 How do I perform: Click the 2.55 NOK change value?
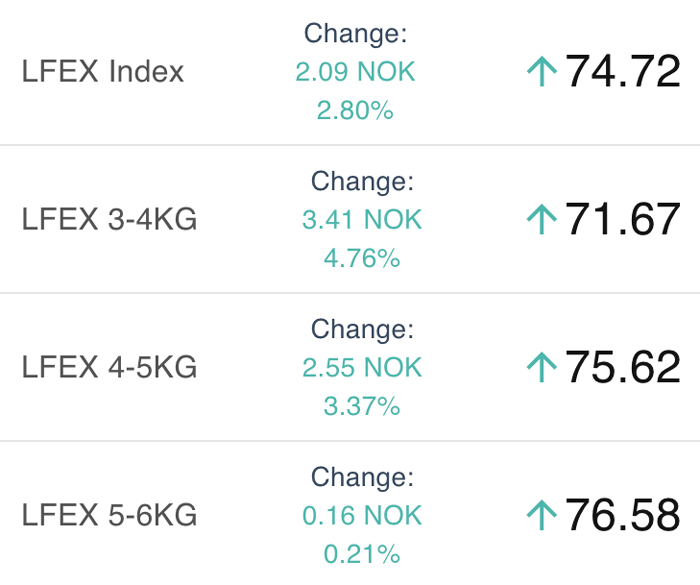click(362, 368)
